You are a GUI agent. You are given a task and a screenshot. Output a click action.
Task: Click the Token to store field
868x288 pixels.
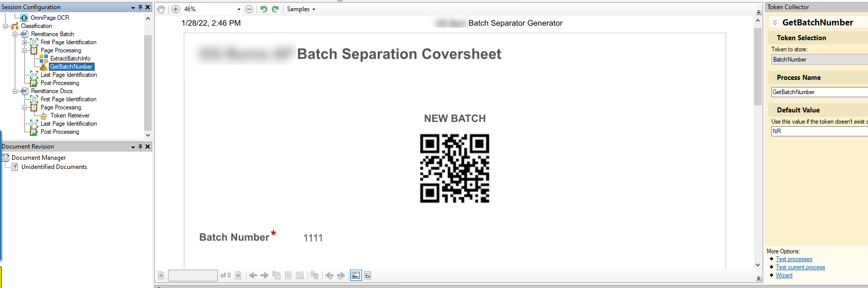(x=820, y=60)
